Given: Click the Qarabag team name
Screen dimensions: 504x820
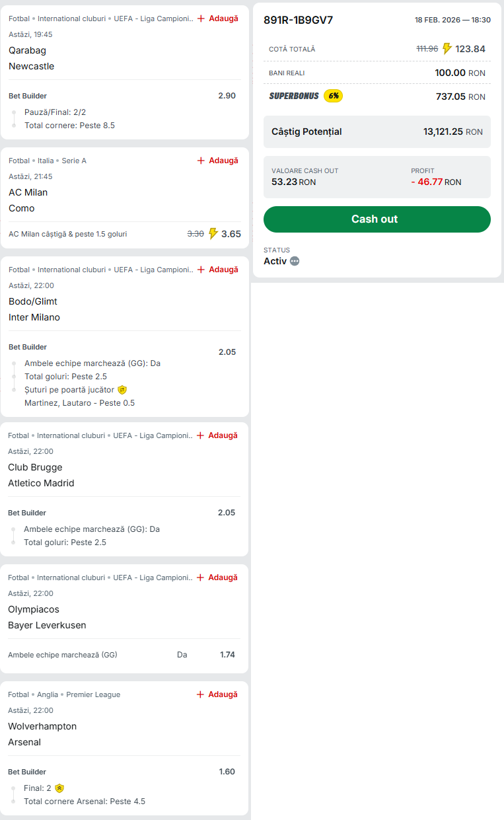Looking at the screenshot, I should (x=27, y=50).
